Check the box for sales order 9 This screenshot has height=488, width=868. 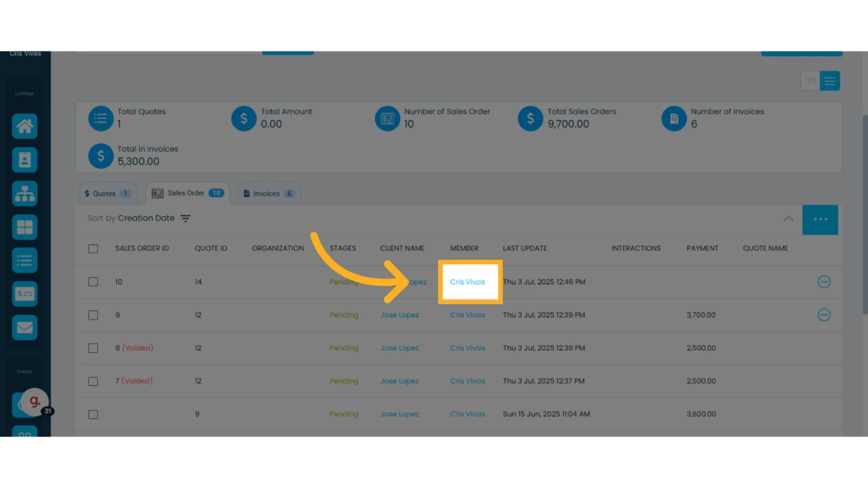tap(93, 315)
